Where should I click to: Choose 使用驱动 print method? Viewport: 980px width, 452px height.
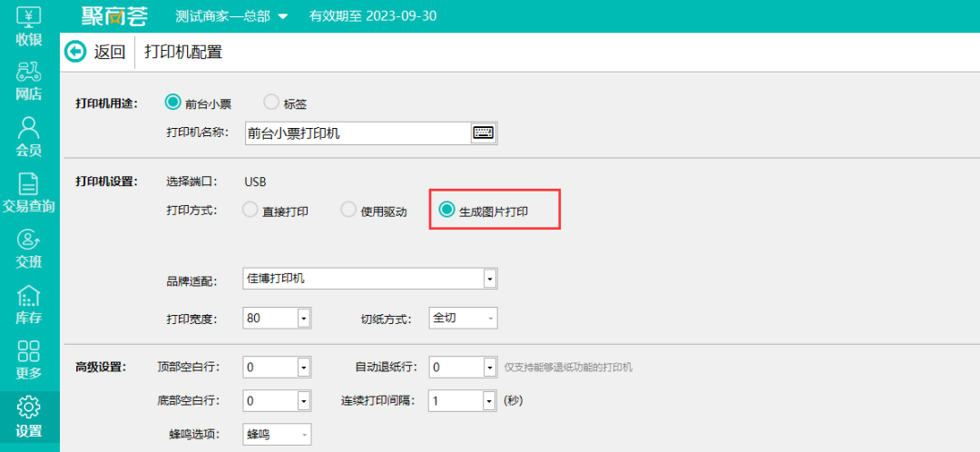coord(348,211)
